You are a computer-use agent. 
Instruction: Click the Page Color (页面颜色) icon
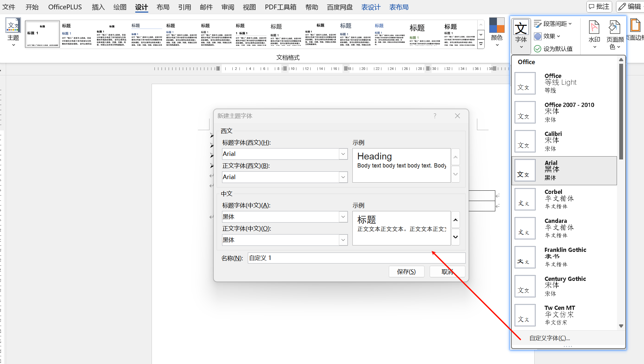coord(614,28)
